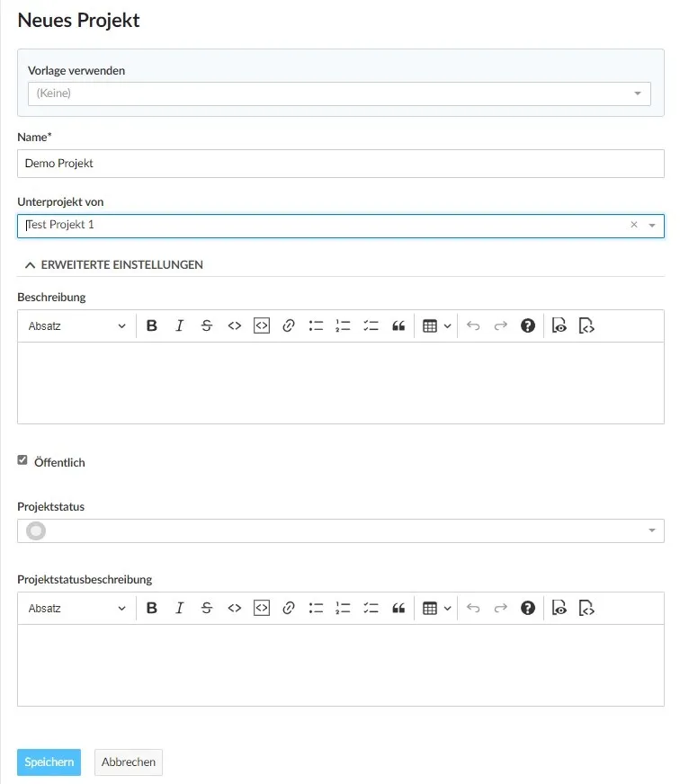Open the Vorlage verwenden dropdown

[639, 93]
